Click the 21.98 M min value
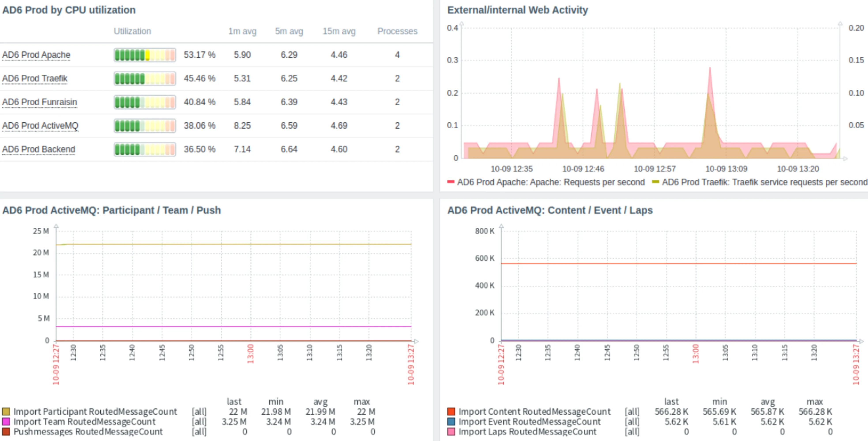This screenshot has width=868, height=441. (x=276, y=412)
